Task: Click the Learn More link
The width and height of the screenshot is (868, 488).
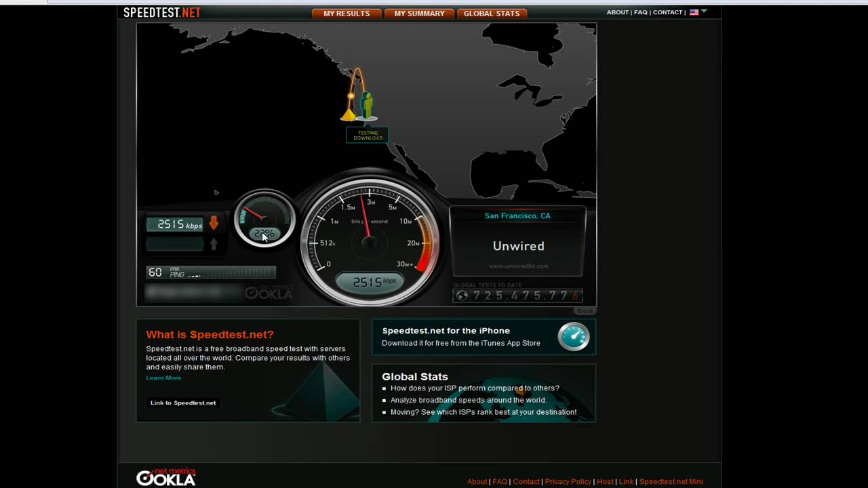Action: point(163,378)
